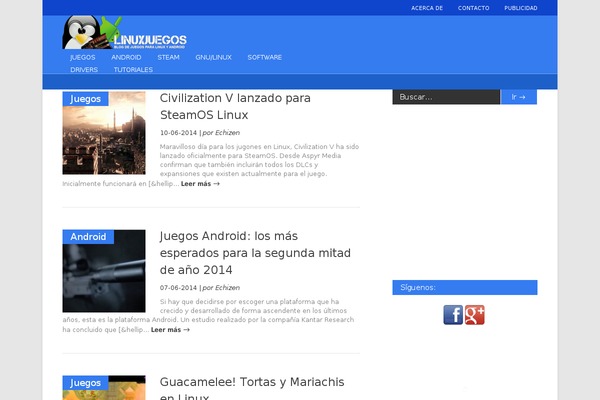Click author Echizen on Civilization V post
This screenshot has width=600, height=400.
click(227, 133)
